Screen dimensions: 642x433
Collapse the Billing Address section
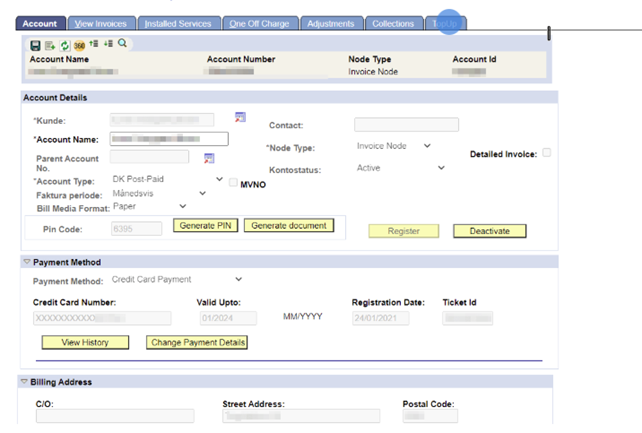[25, 382]
